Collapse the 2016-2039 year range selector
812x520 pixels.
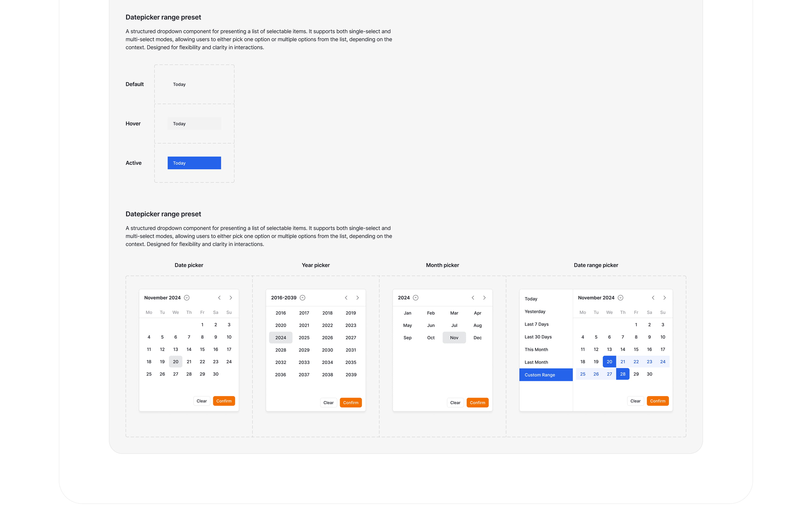[302, 298]
